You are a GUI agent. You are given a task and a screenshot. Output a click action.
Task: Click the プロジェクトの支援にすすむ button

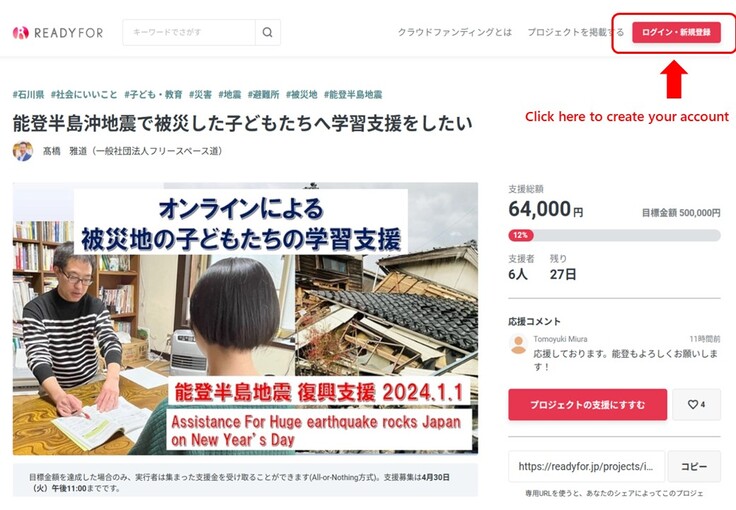(x=587, y=404)
